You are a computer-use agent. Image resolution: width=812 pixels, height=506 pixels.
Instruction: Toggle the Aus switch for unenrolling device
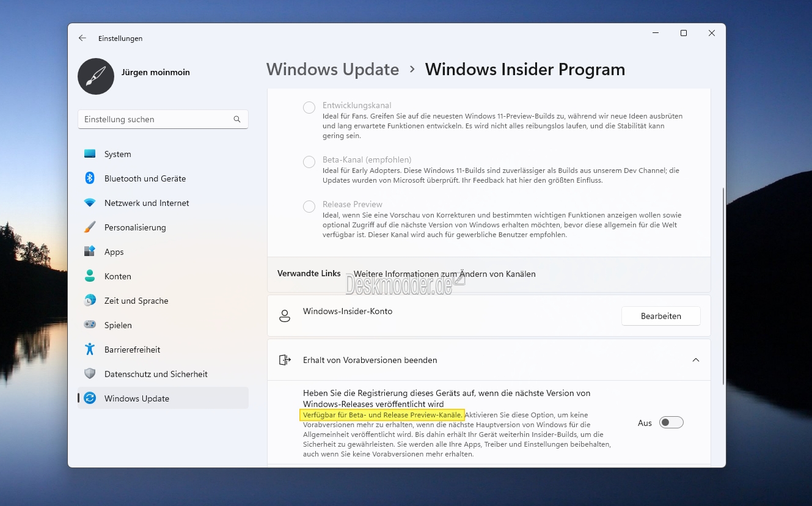pos(671,422)
